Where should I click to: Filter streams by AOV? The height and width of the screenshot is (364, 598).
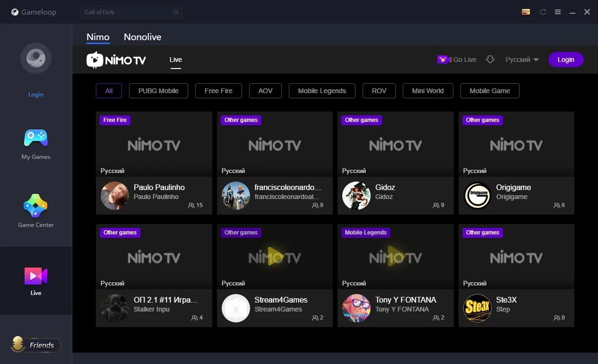pyautogui.click(x=266, y=91)
